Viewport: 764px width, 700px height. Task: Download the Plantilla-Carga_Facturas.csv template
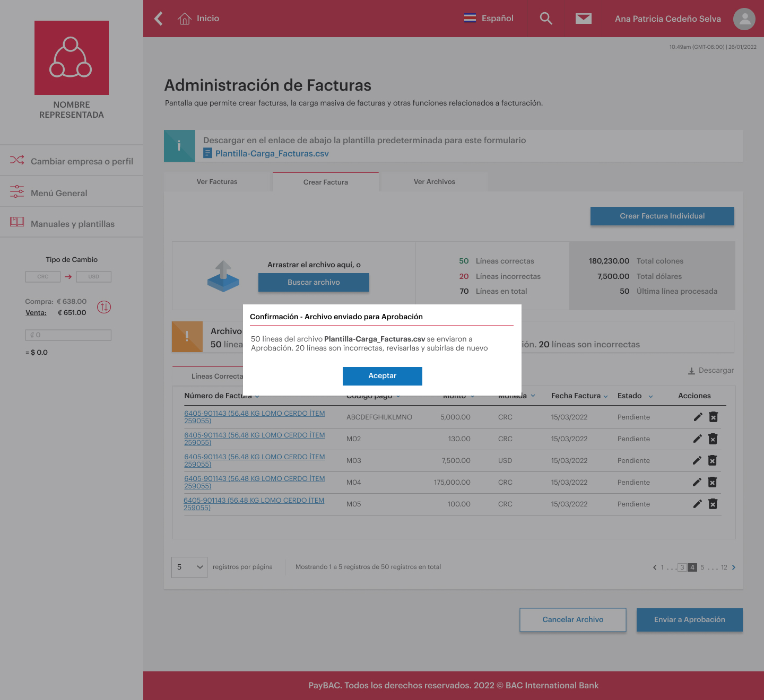coord(272,153)
